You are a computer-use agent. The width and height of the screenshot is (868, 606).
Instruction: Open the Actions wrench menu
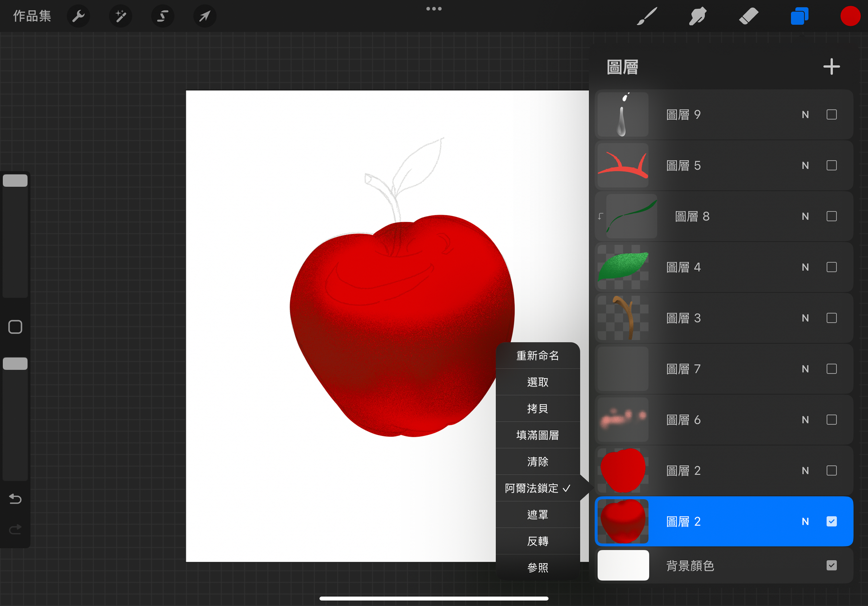tap(78, 16)
